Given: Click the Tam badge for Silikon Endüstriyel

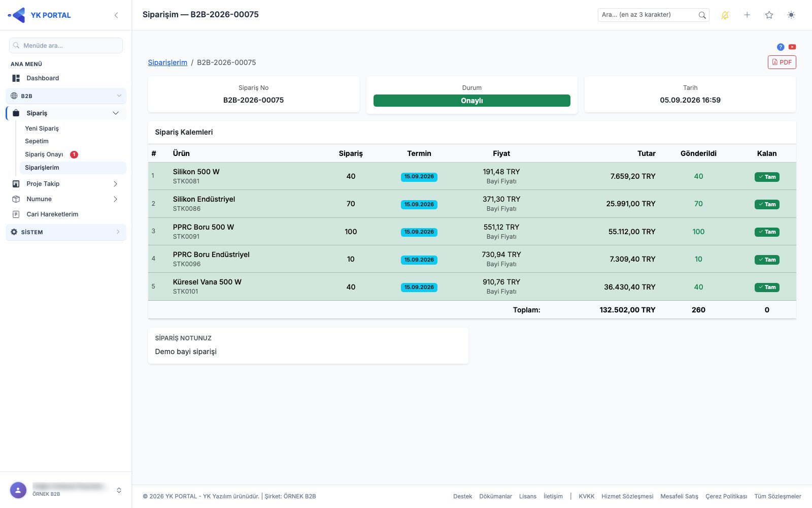Looking at the screenshot, I should (767, 204).
